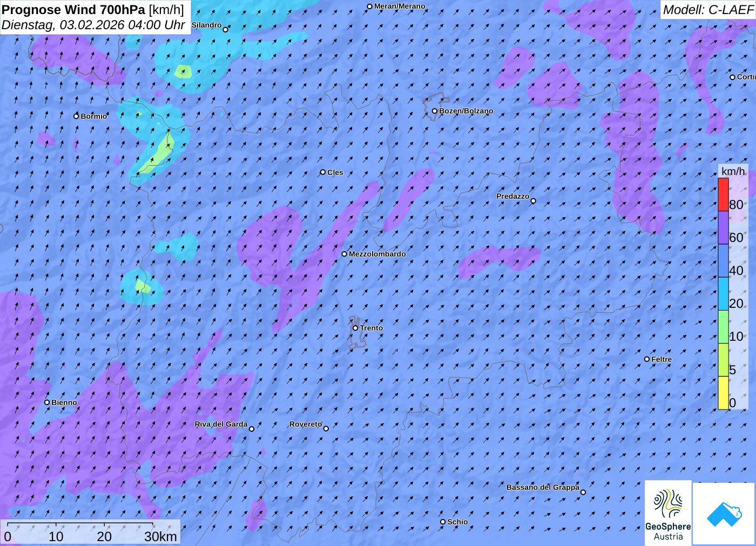The image size is (756, 546).
Task: Click the red 80 km/h legend swatch
Action: pyautogui.click(x=723, y=194)
